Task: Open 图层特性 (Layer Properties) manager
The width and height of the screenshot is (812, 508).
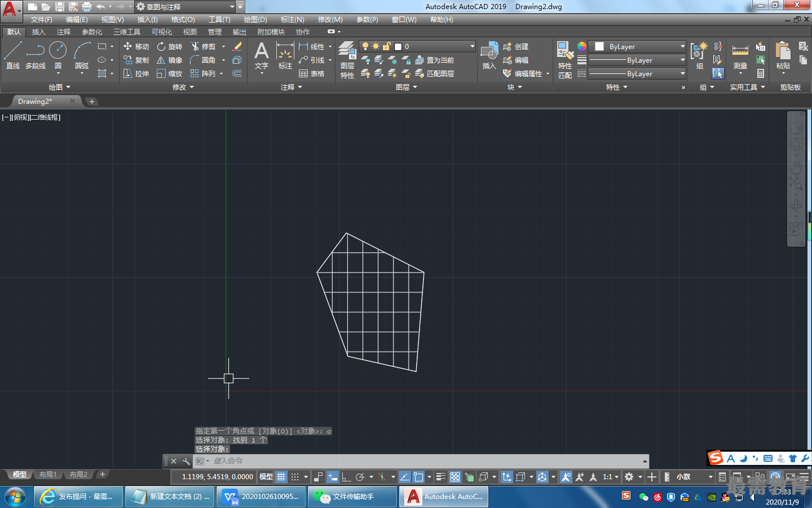Action: 347,60
